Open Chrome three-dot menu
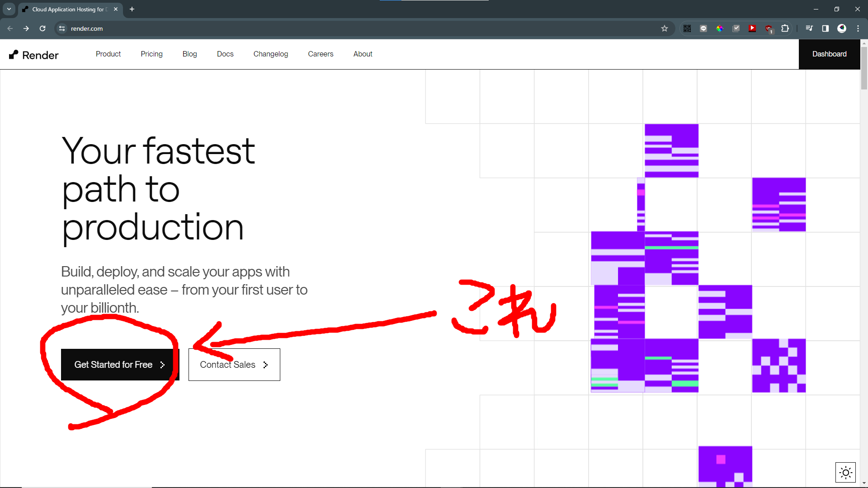868x488 pixels. pyautogui.click(x=858, y=28)
